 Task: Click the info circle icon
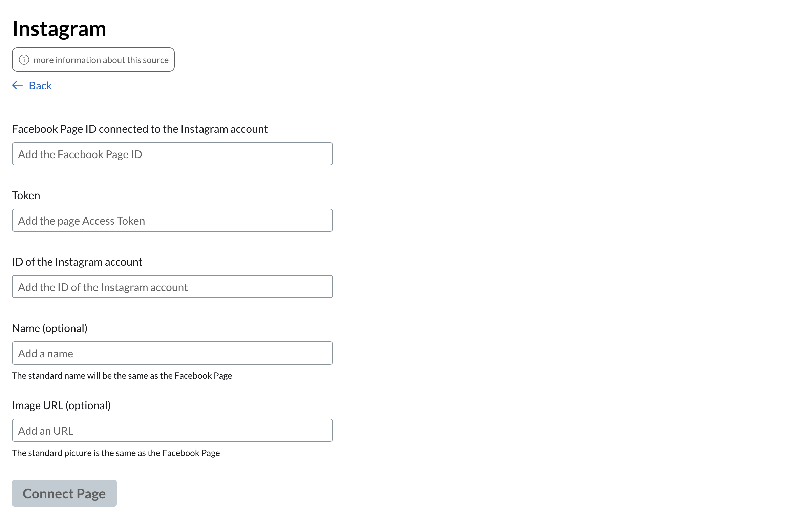[x=24, y=60]
